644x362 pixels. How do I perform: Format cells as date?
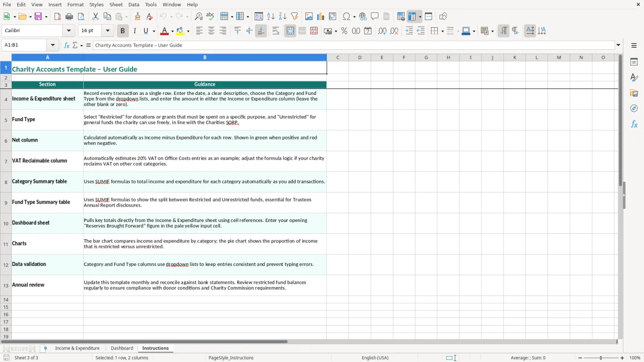368,31
